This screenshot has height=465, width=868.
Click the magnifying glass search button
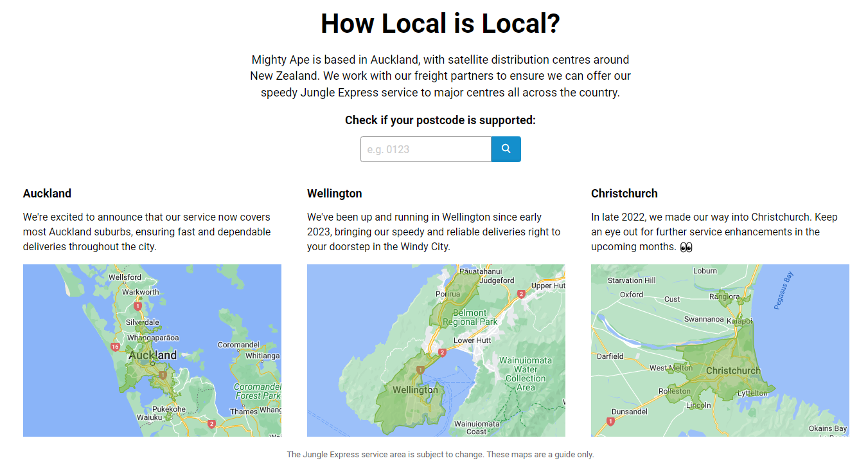(506, 149)
